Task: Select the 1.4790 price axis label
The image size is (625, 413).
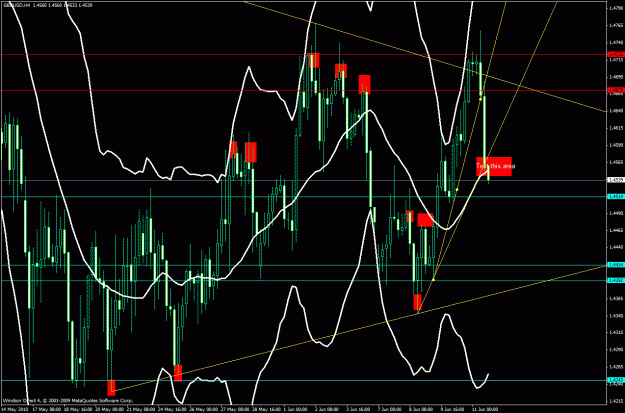Action: coord(615,8)
